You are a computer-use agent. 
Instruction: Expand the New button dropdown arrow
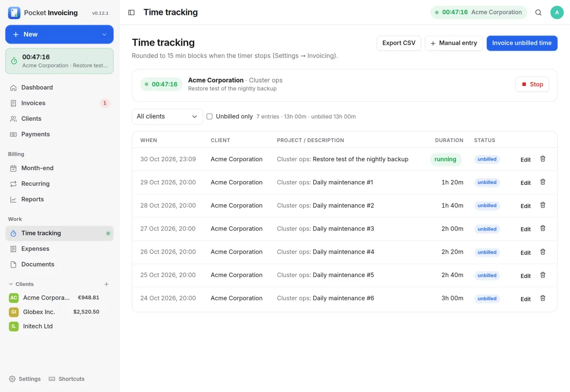tap(104, 34)
